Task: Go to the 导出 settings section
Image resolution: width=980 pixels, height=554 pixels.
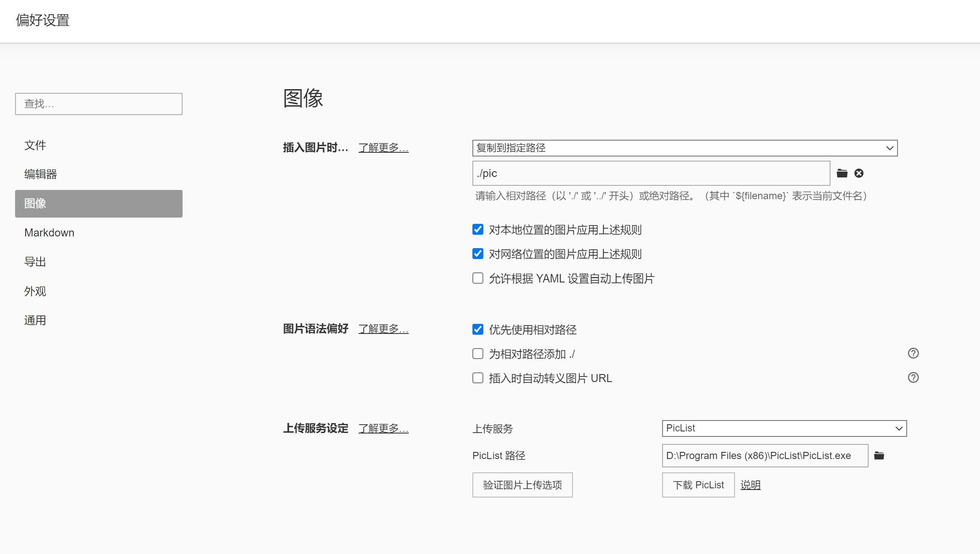Action: click(35, 262)
